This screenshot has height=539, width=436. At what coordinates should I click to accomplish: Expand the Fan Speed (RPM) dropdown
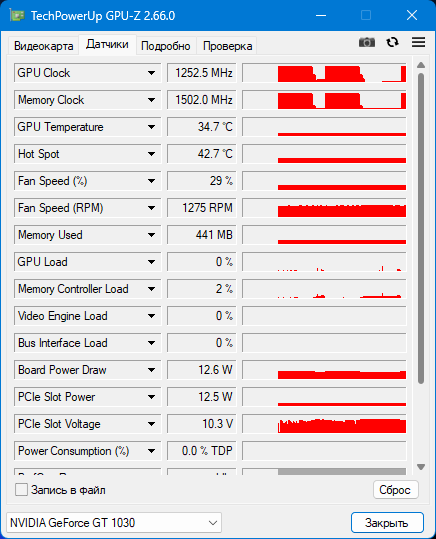pyautogui.click(x=151, y=208)
